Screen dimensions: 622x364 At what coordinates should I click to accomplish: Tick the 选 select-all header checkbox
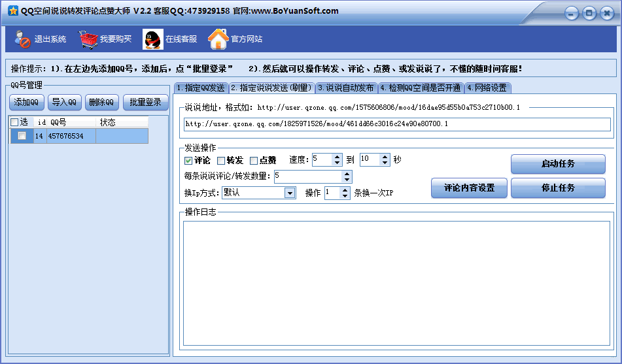tap(15, 122)
